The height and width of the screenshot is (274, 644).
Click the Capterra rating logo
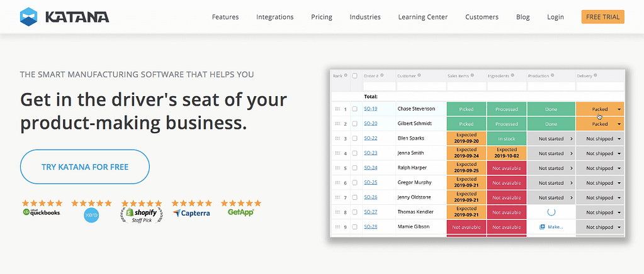pyautogui.click(x=191, y=209)
